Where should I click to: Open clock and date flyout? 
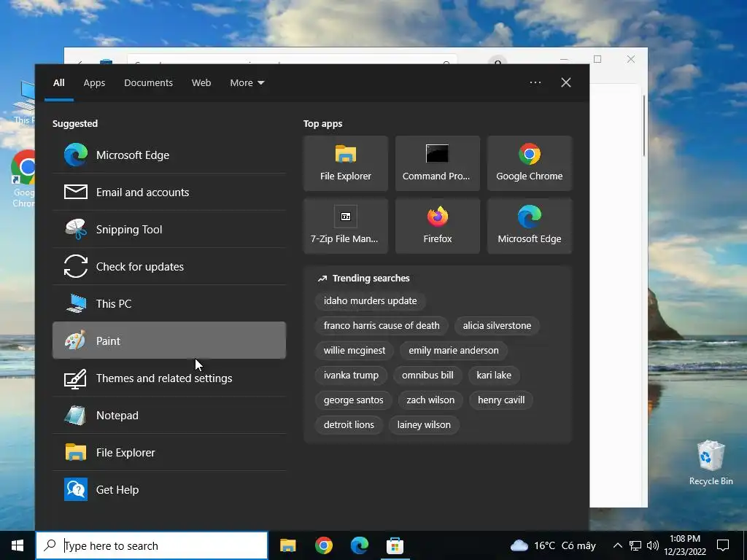[685, 545]
